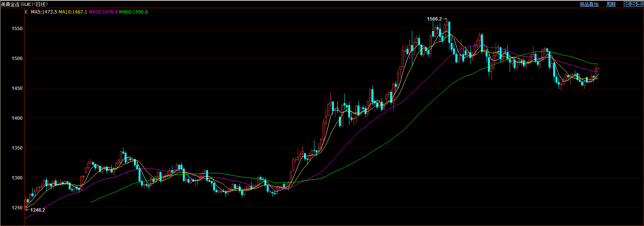
Task: Click the K indicator label
Action: 26,12
